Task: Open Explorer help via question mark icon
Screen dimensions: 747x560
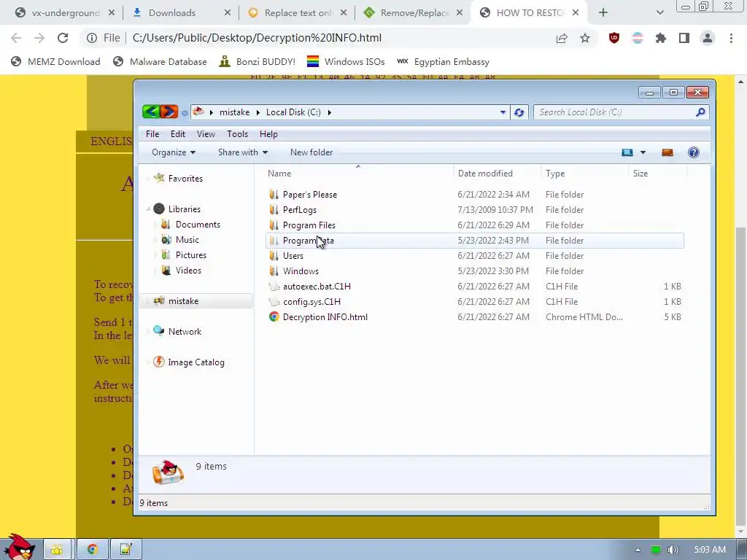Action: [694, 152]
